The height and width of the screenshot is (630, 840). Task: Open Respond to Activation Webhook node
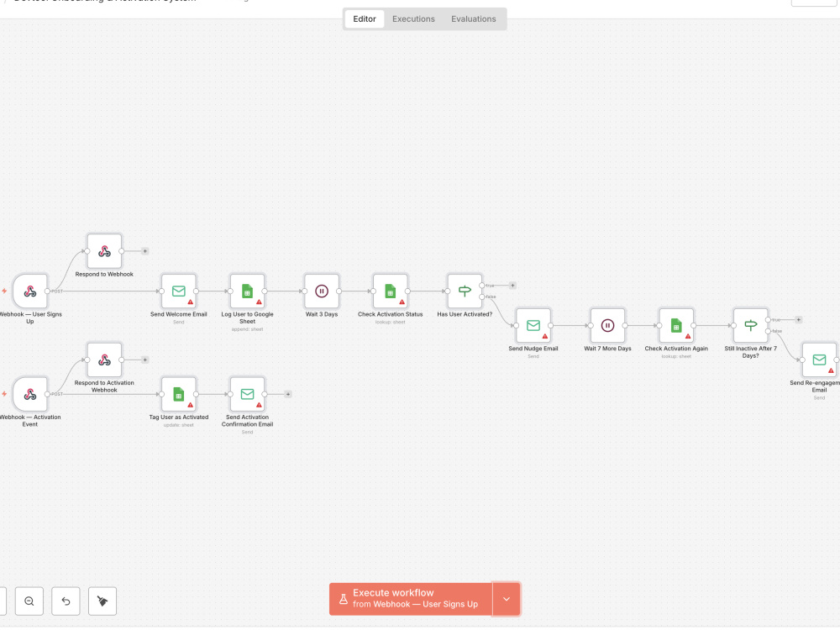click(104, 360)
